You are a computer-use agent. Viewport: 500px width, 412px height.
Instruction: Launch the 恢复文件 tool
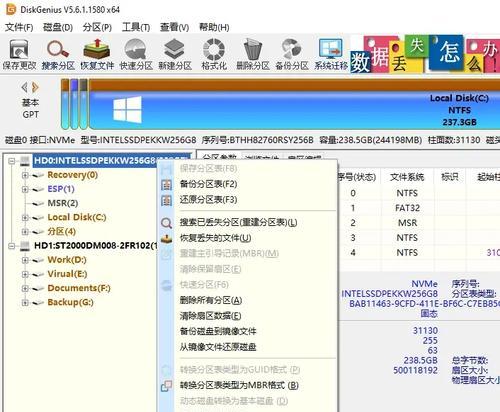(x=97, y=54)
